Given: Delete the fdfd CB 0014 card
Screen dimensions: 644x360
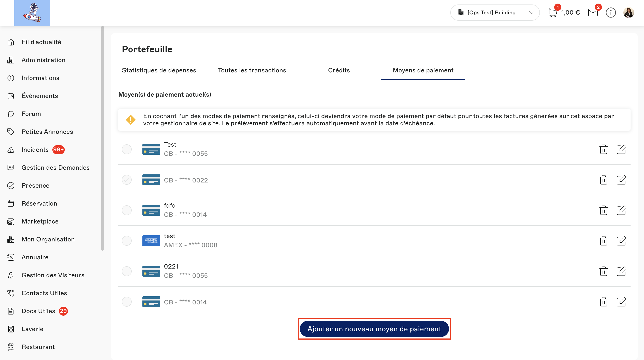Looking at the screenshot, I should [603, 210].
